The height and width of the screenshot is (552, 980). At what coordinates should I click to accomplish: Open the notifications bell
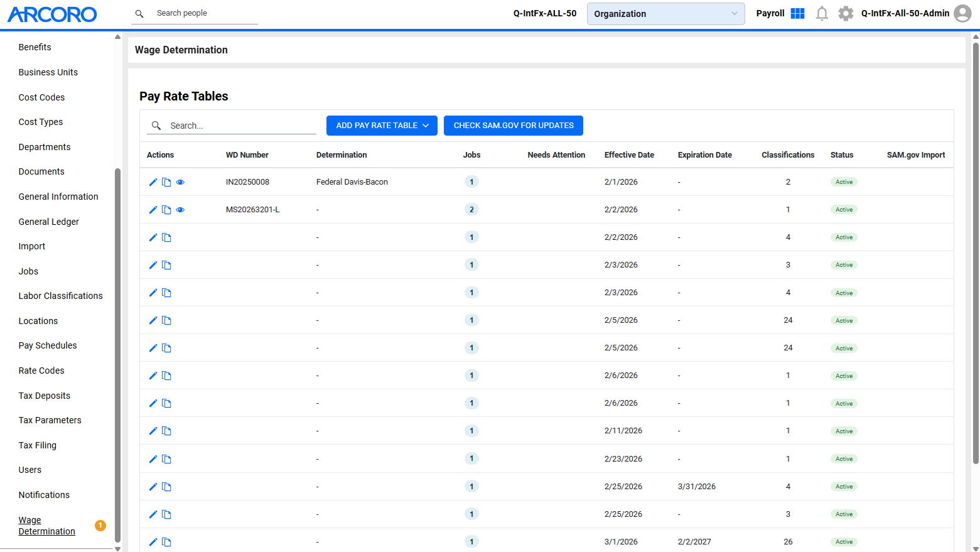click(822, 13)
